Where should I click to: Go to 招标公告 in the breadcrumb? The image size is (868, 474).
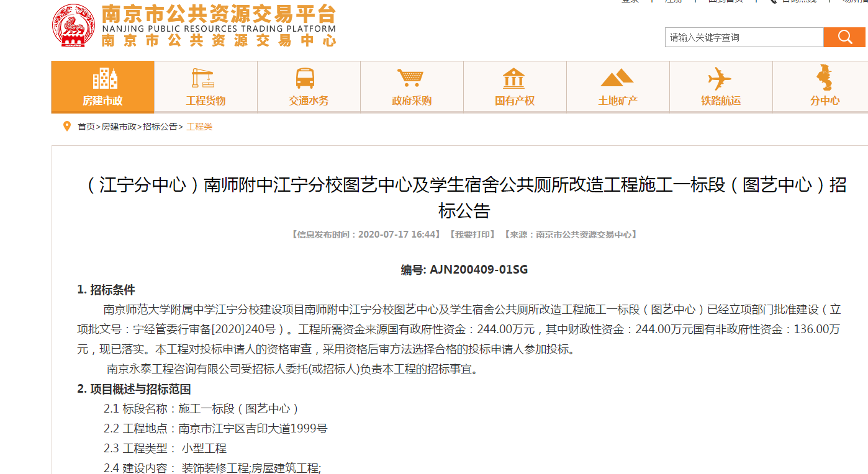click(x=160, y=127)
